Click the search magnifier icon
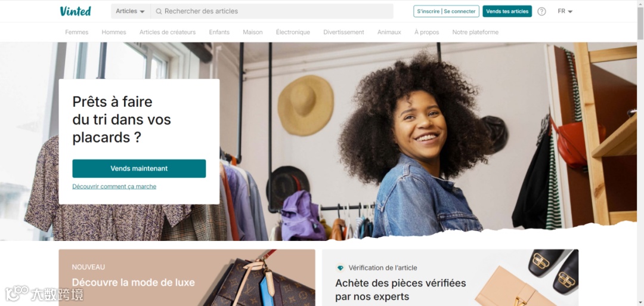Screen dimensions: 644x306 159,11
